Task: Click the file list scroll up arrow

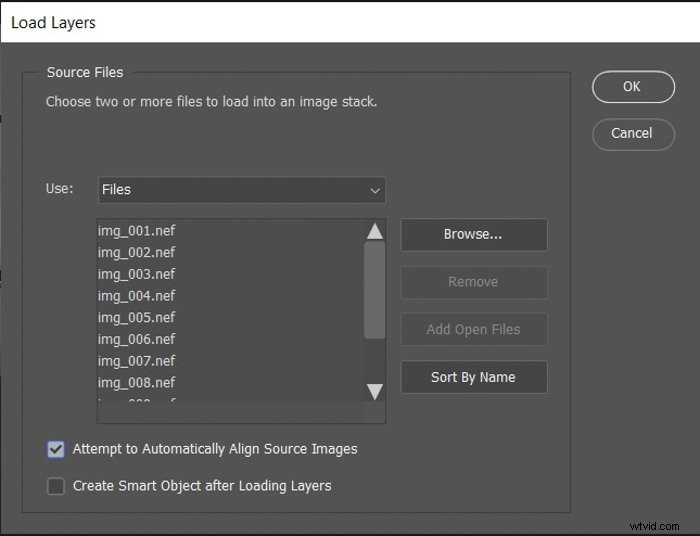Action: click(375, 231)
